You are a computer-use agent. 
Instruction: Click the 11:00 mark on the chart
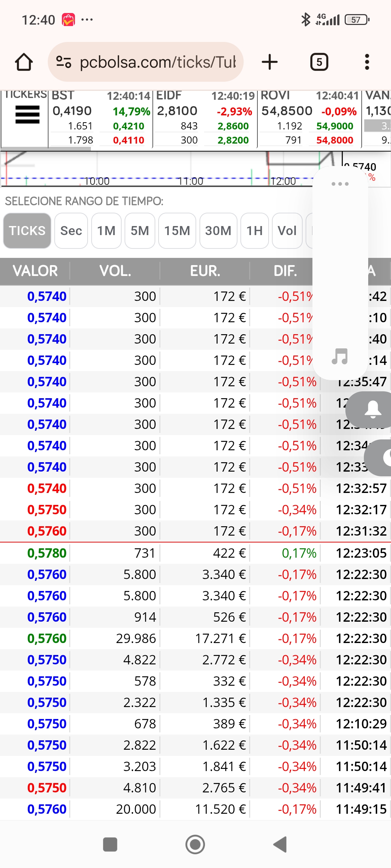pyautogui.click(x=190, y=181)
